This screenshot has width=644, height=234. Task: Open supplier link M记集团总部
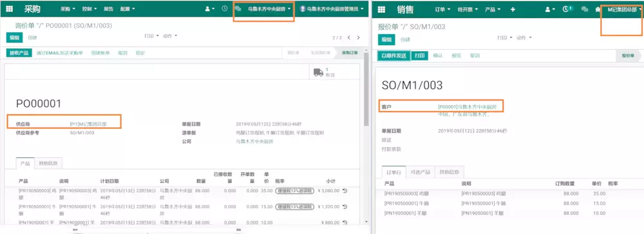pos(88,124)
